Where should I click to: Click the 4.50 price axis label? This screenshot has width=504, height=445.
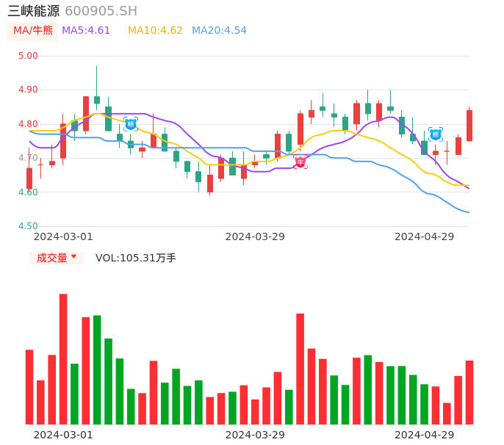click(x=28, y=226)
